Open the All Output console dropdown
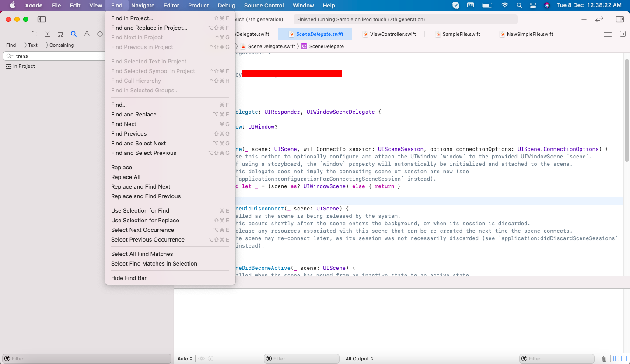630x364 pixels. (x=359, y=359)
